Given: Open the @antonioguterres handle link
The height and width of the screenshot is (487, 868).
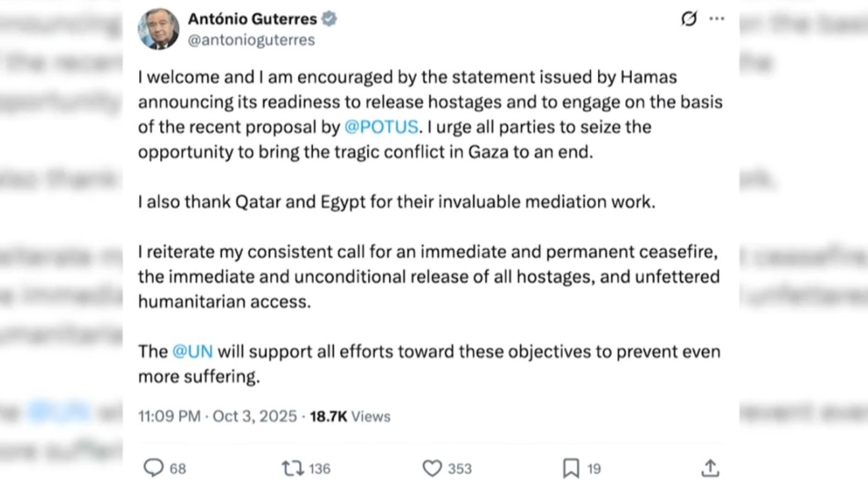Looking at the screenshot, I should pos(251,40).
